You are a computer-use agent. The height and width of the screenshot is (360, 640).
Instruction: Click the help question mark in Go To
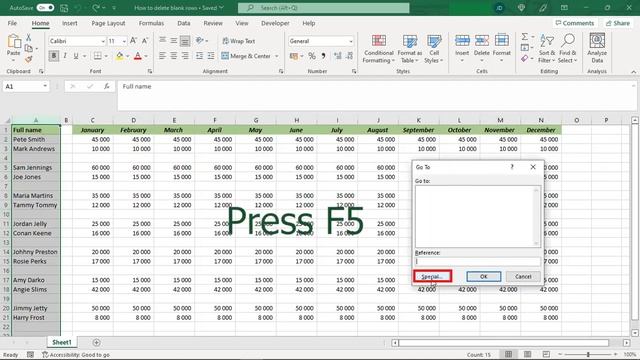click(x=512, y=167)
